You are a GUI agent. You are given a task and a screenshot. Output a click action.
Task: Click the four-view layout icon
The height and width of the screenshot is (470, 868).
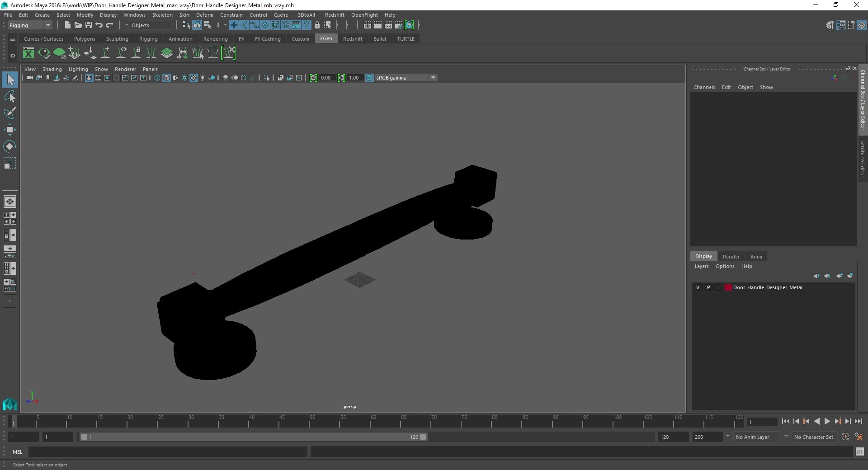[x=10, y=218]
